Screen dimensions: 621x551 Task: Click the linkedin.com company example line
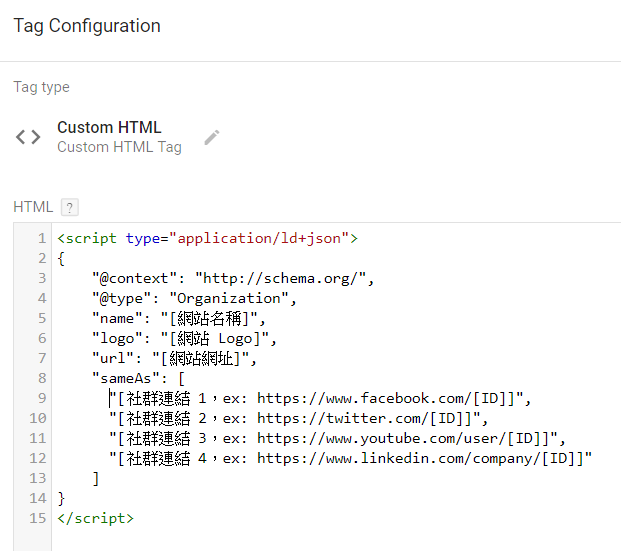(350, 458)
